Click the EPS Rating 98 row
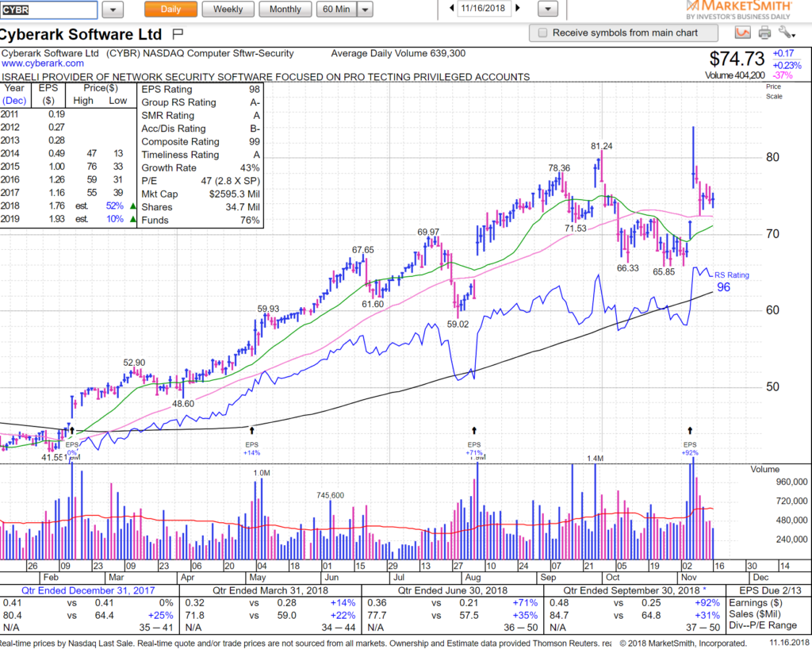 pyautogui.click(x=201, y=89)
